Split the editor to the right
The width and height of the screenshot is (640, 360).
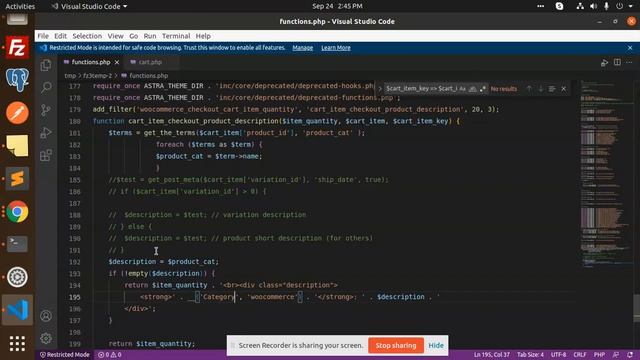coord(617,62)
